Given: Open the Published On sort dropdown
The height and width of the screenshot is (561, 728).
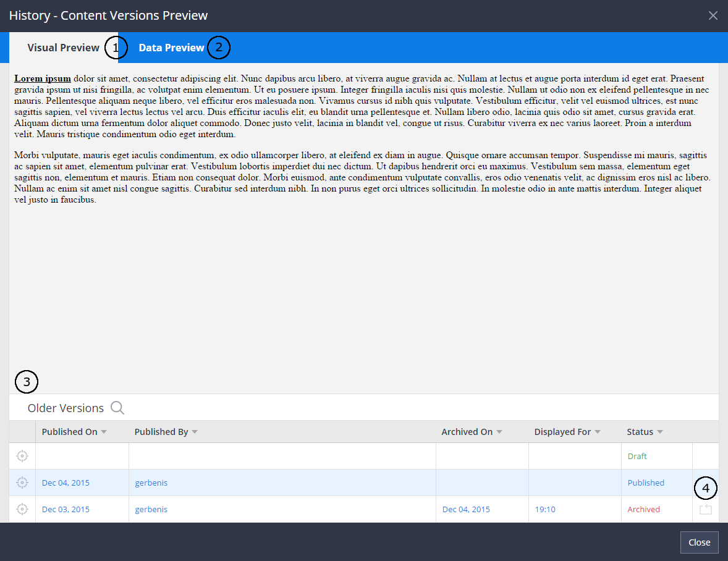Looking at the screenshot, I should [103, 432].
